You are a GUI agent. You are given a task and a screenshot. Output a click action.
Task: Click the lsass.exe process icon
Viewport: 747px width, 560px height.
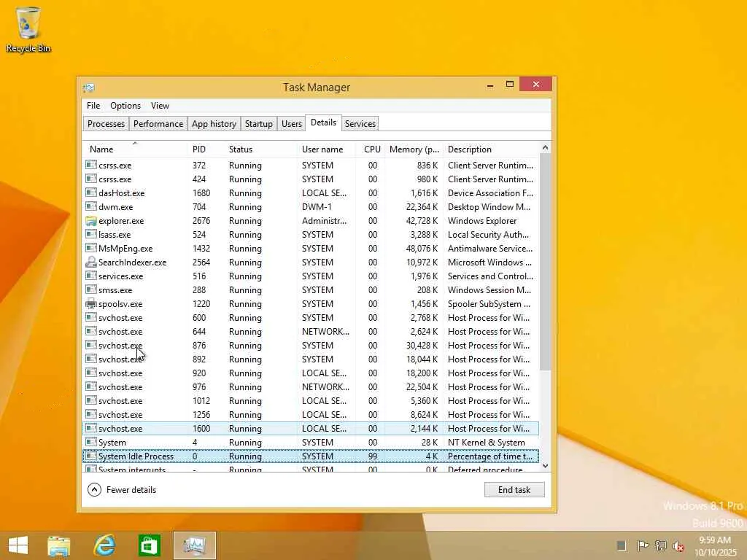[x=91, y=234]
